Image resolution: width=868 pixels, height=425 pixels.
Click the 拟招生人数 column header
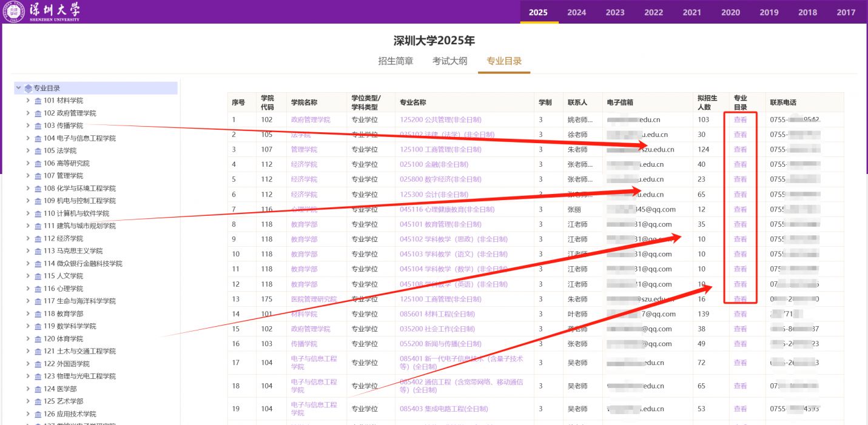707,102
